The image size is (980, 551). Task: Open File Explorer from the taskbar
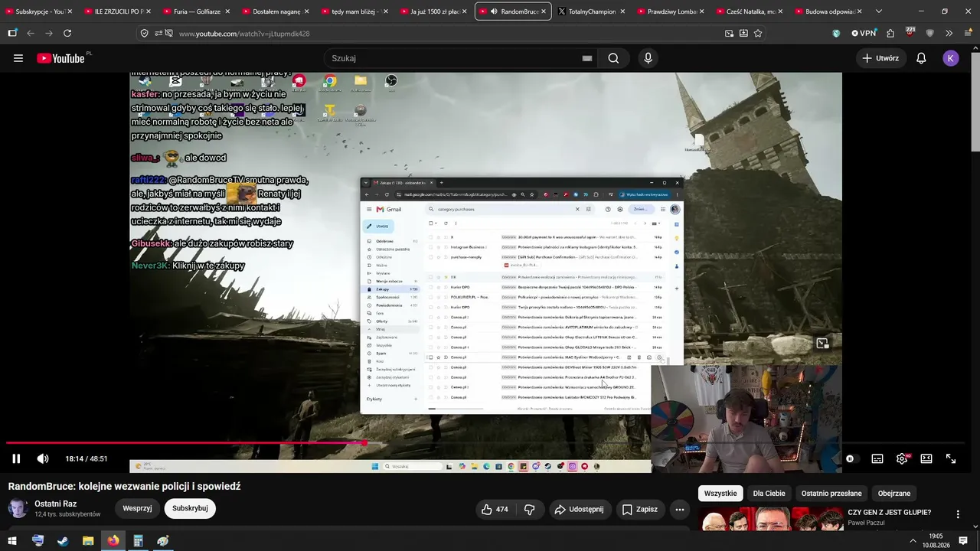pos(88,541)
